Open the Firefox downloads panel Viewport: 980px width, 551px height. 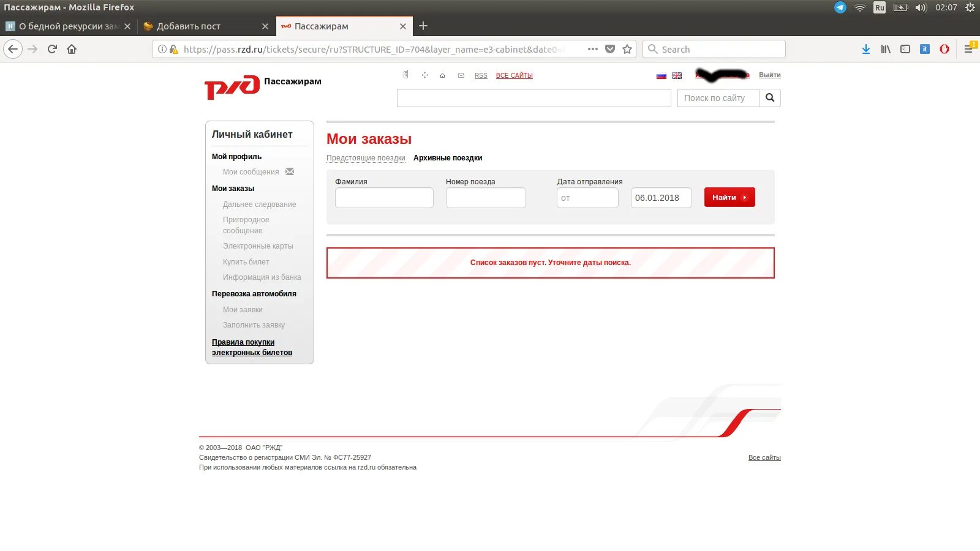point(866,49)
